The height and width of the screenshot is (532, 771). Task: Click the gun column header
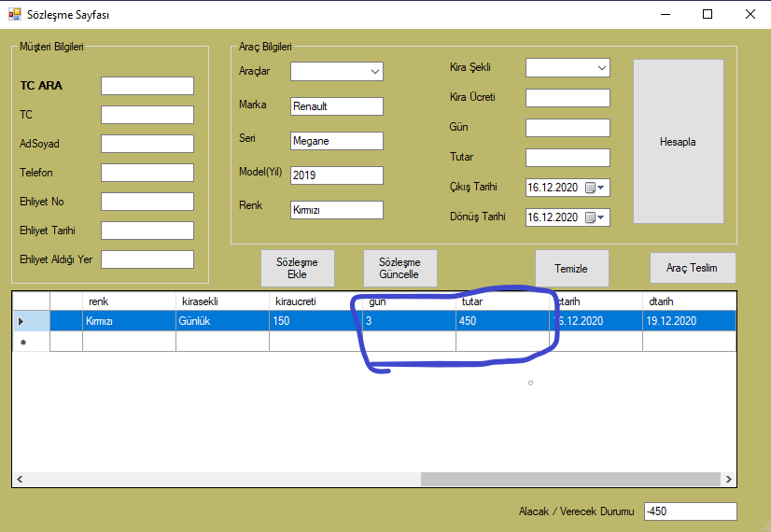pyautogui.click(x=410, y=301)
